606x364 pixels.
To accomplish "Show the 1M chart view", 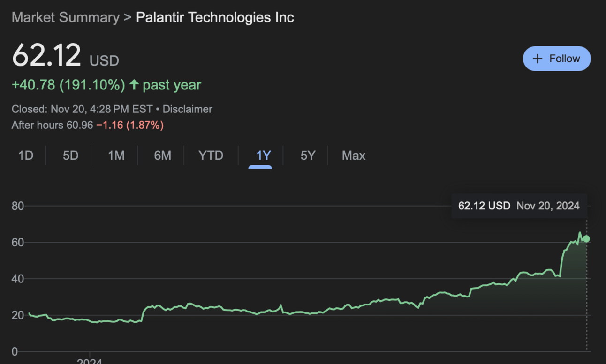I will coord(116,156).
